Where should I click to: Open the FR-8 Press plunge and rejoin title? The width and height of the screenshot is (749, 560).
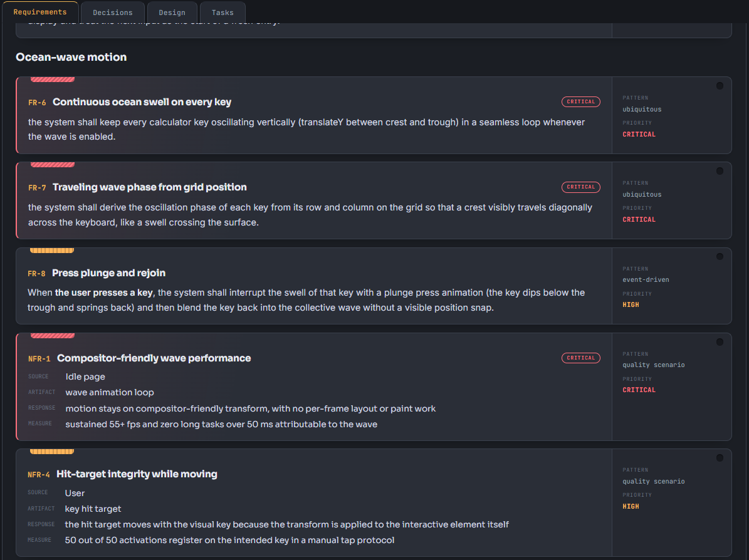[x=109, y=273]
